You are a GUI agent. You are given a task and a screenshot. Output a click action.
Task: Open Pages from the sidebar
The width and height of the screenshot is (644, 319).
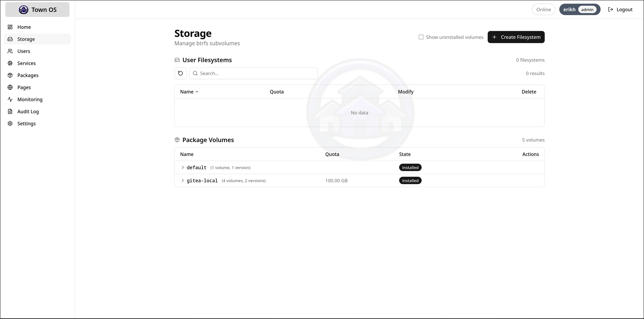[38, 87]
